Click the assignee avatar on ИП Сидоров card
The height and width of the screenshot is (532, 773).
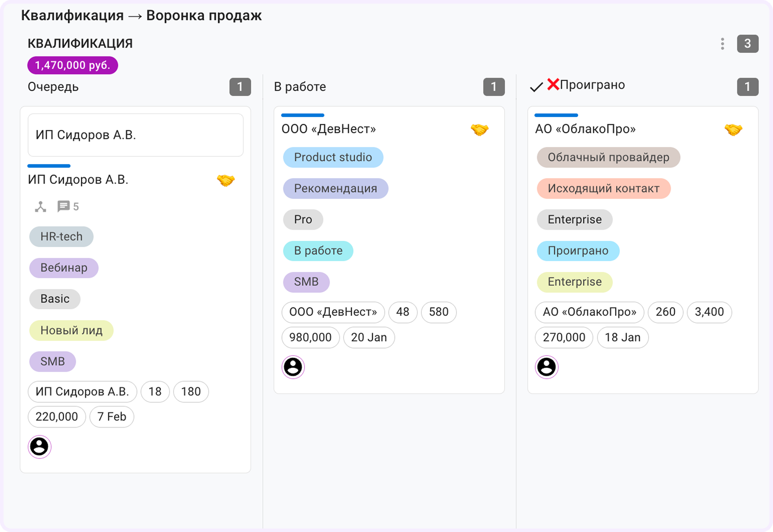[39, 447]
